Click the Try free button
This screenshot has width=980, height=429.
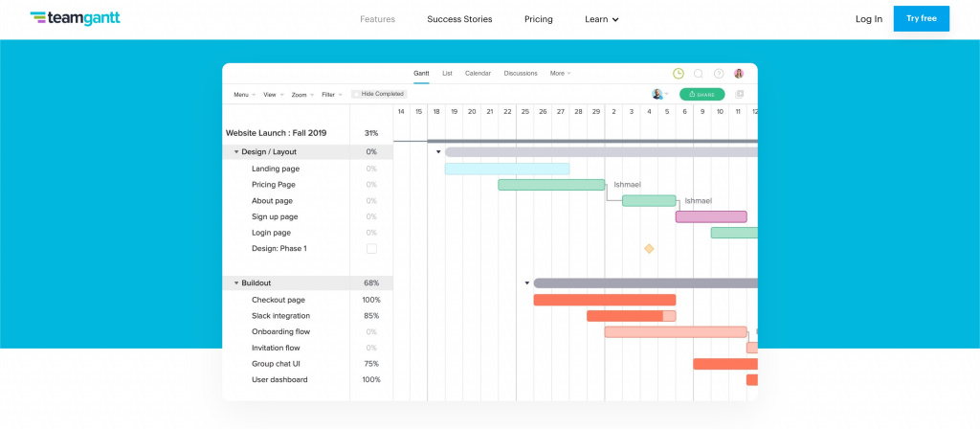point(922,18)
